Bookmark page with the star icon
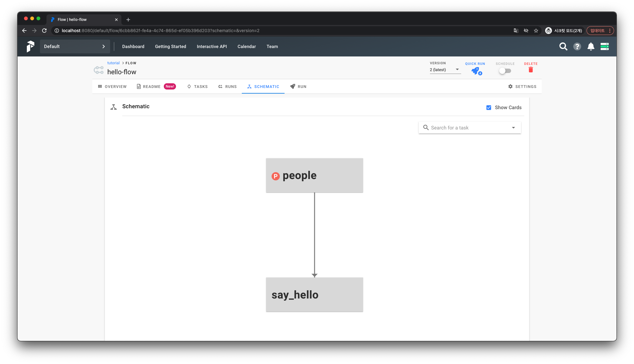634x364 pixels. (536, 31)
